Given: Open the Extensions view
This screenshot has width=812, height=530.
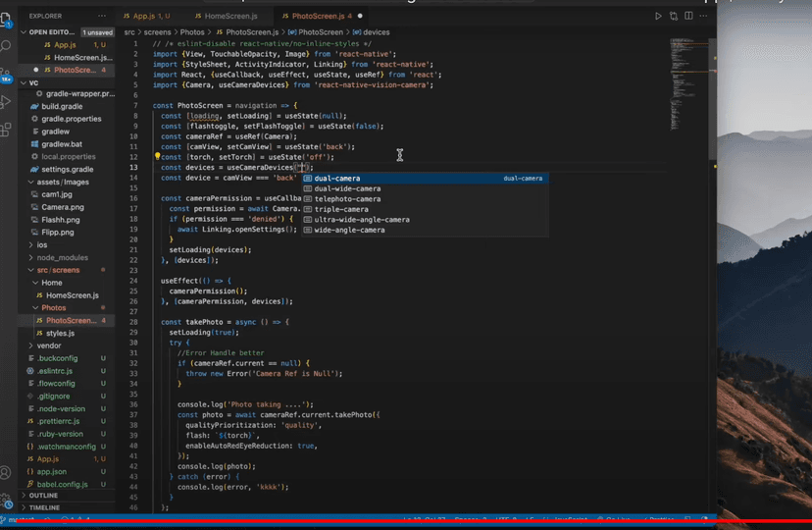Looking at the screenshot, I should click(x=8, y=129).
